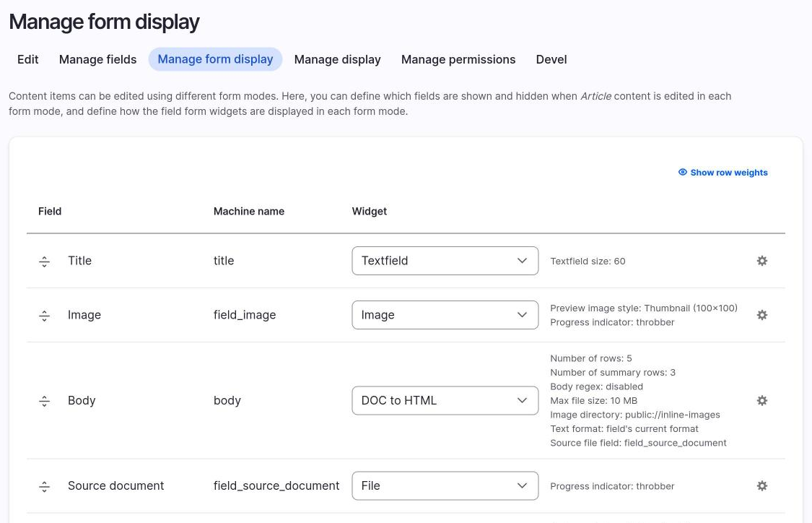The image size is (812, 523).
Task: Click 'Body regex: disabled' text
Action: pos(597,386)
